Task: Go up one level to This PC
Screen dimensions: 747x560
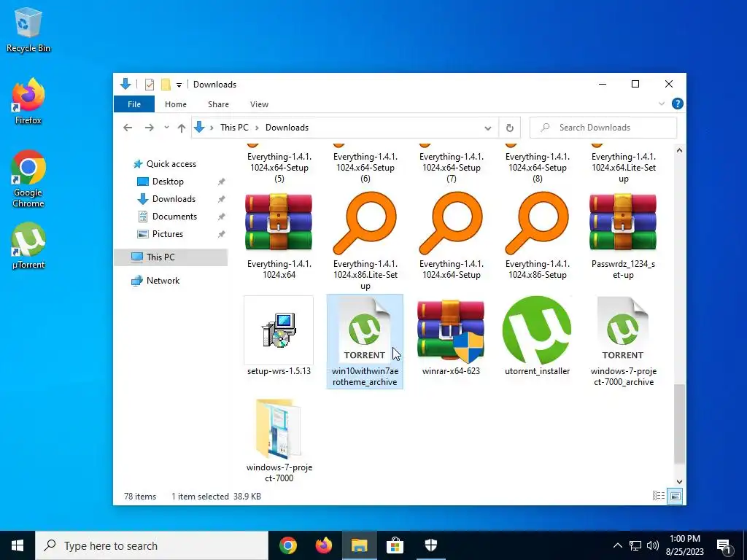Action: click(182, 128)
